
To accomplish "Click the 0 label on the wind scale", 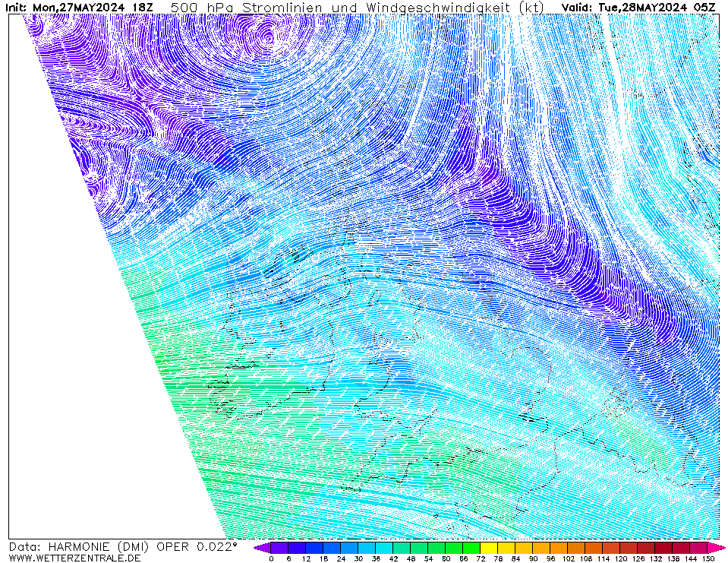I will 271,558.
